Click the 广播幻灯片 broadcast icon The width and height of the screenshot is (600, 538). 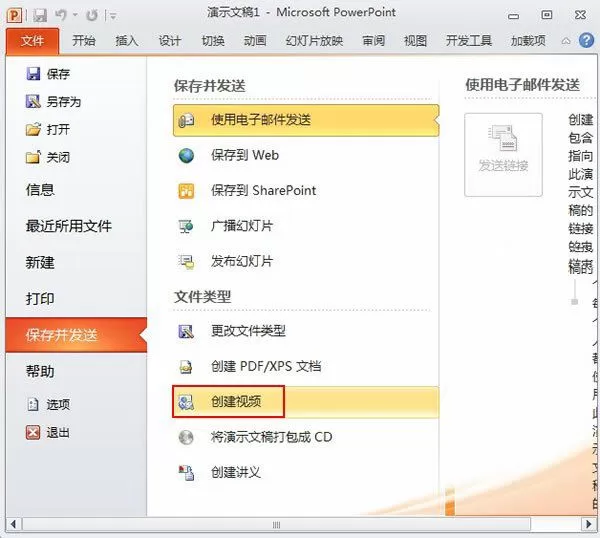[186, 226]
